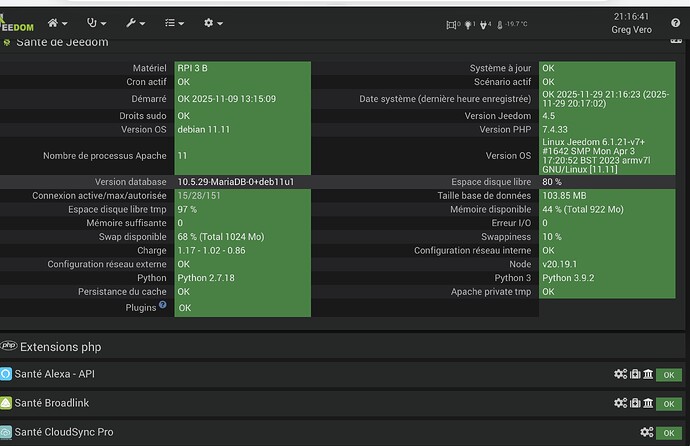Click the Santé de Jeedom header icon
Screen dimensions: 690x446
(x=7, y=43)
